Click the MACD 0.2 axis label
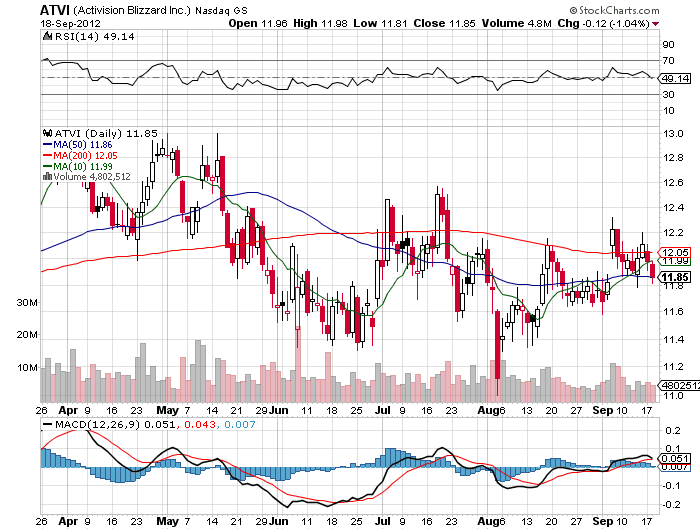 click(673, 431)
